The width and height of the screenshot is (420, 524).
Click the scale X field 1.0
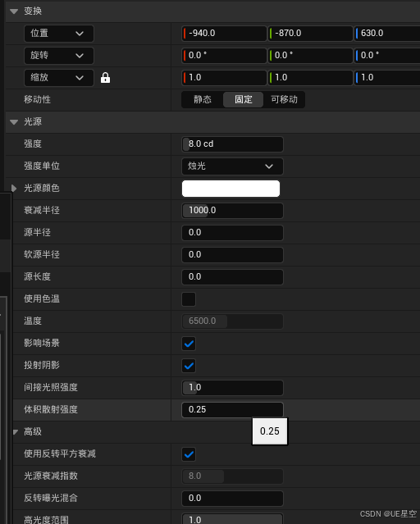tap(224, 78)
